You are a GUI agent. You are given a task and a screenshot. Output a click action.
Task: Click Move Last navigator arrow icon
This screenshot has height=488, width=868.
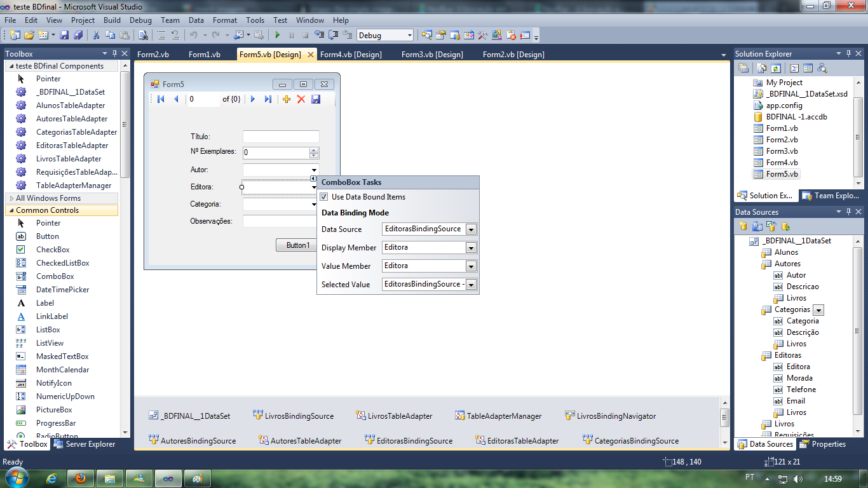tap(268, 99)
